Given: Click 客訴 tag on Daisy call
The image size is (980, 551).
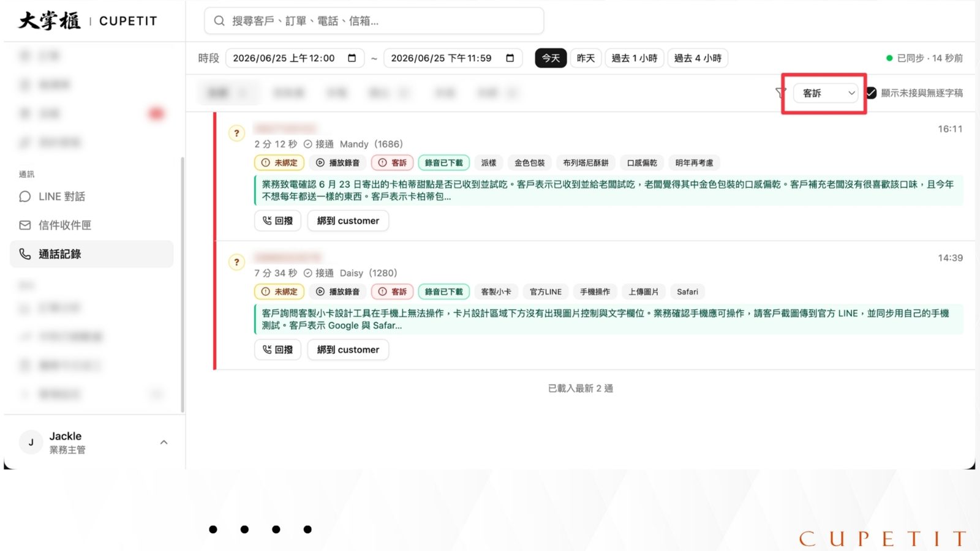Looking at the screenshot, I should pyautogui.click(x=393, y=292).
